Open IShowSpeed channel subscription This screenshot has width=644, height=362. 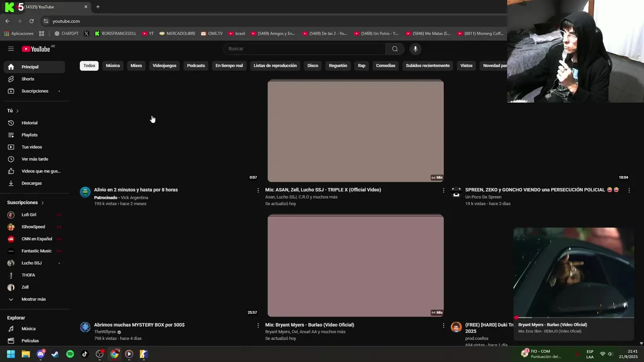tap(34, 227)
